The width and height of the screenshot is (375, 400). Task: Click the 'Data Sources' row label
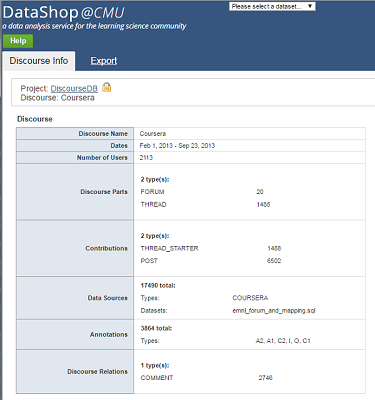(x=108, y=298)
